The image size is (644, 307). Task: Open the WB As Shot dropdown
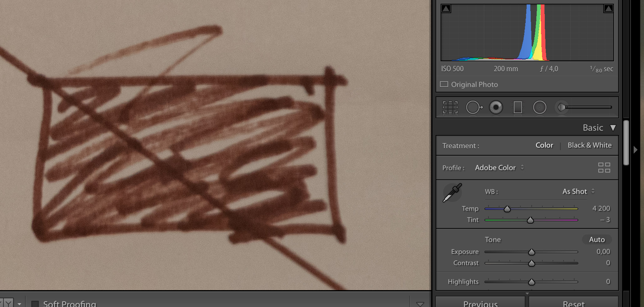(578, 191)
